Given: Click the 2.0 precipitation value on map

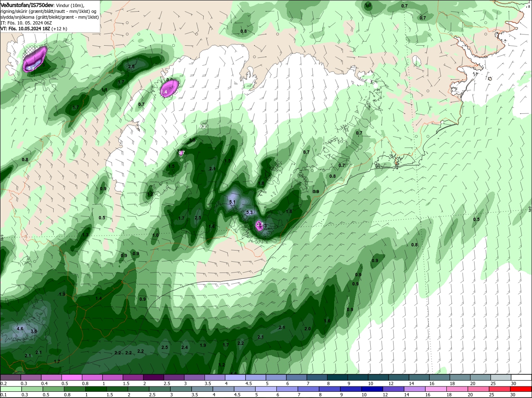Looking at the screenshot, I should (x=308, y=329).
